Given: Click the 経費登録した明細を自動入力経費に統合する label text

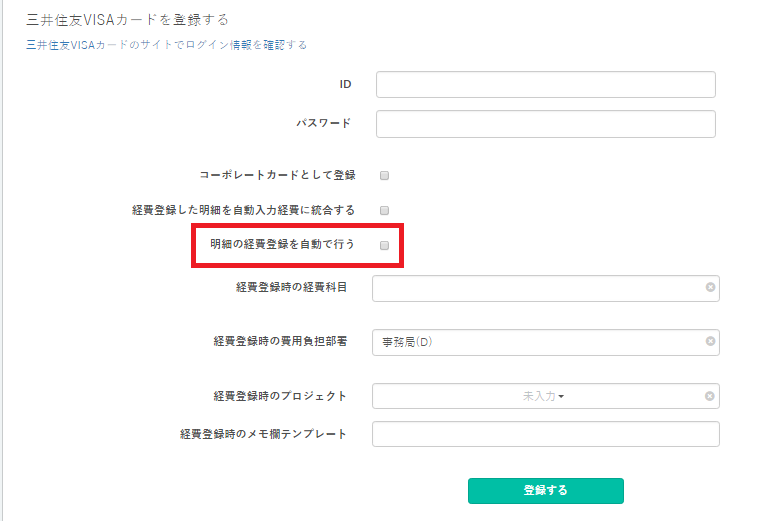Looking at the screenshot, I should (243, 210).
